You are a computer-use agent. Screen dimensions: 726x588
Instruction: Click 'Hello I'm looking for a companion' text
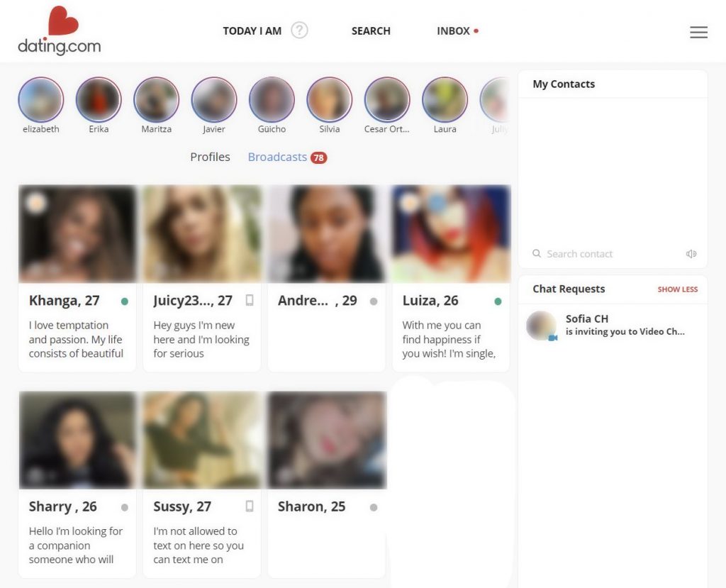click(x=75, y=545)
